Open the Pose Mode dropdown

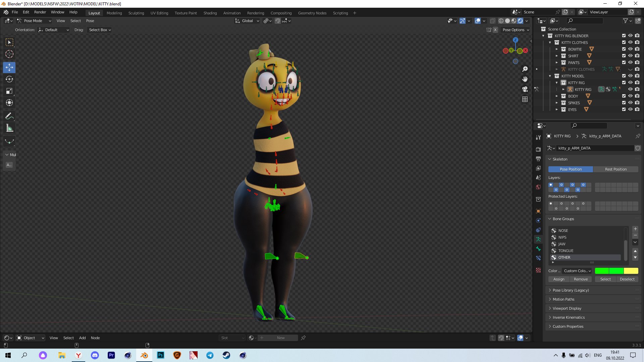click(34, 21)
